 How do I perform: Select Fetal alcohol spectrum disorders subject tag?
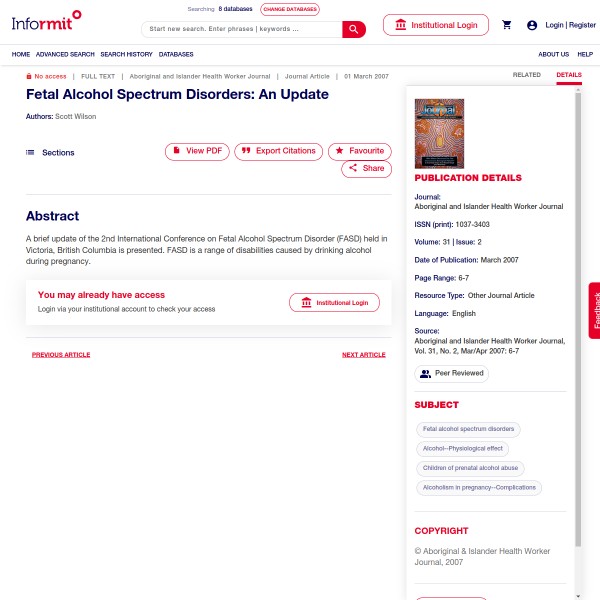(468, 429)
